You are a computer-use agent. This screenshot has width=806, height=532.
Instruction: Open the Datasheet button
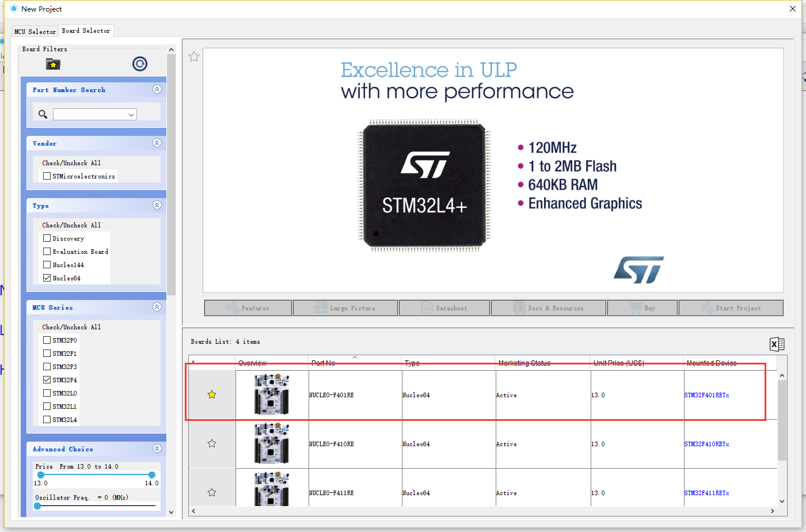444,308
